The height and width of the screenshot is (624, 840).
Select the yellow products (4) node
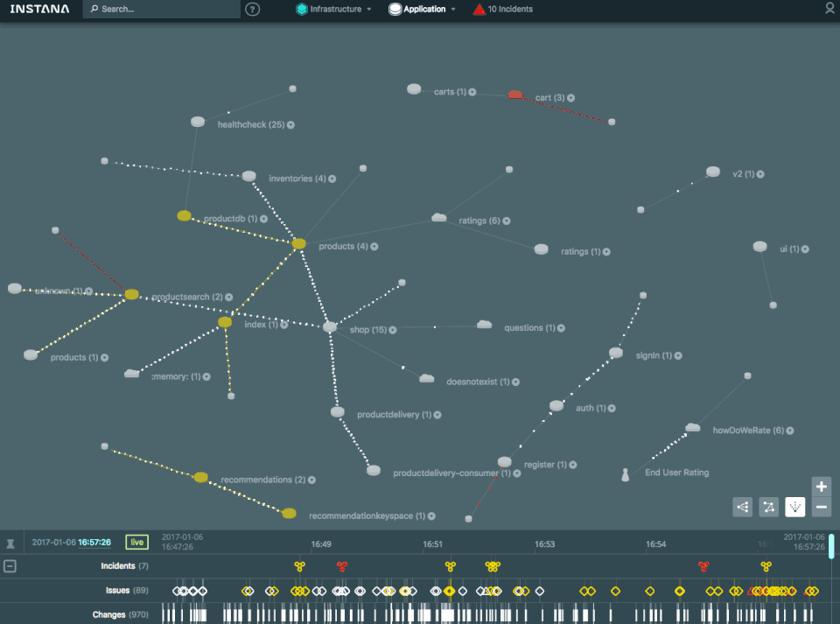(299, 243)
